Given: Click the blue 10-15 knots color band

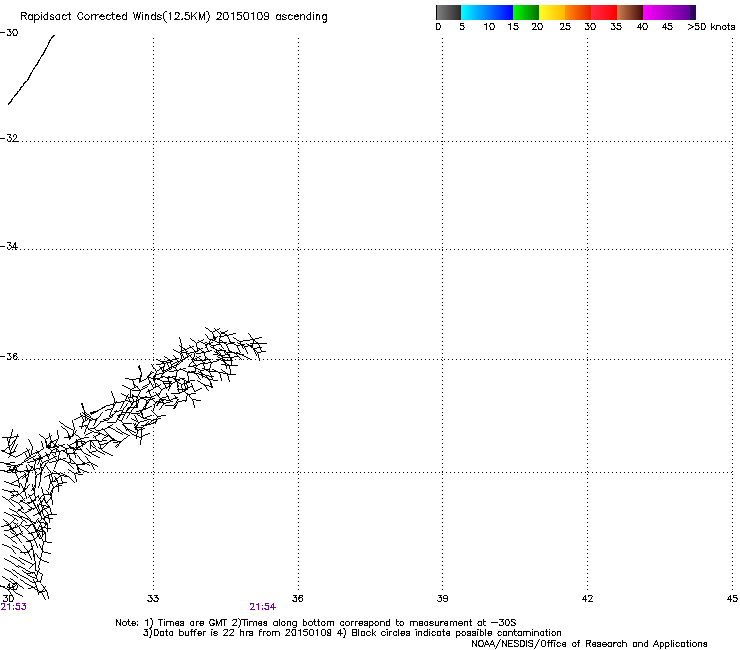Looking at the screenshot, I should pyautogui.click(x=500, y=12).
